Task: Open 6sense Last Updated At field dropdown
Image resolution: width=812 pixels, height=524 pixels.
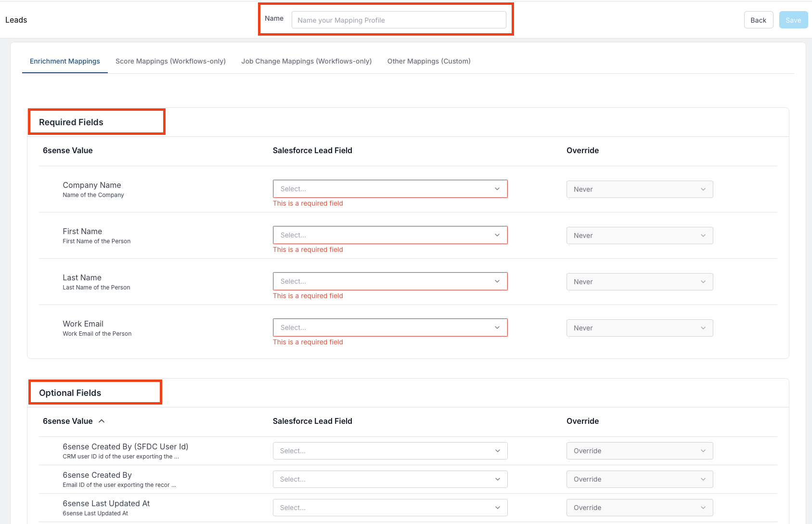Action: point(390,508)
